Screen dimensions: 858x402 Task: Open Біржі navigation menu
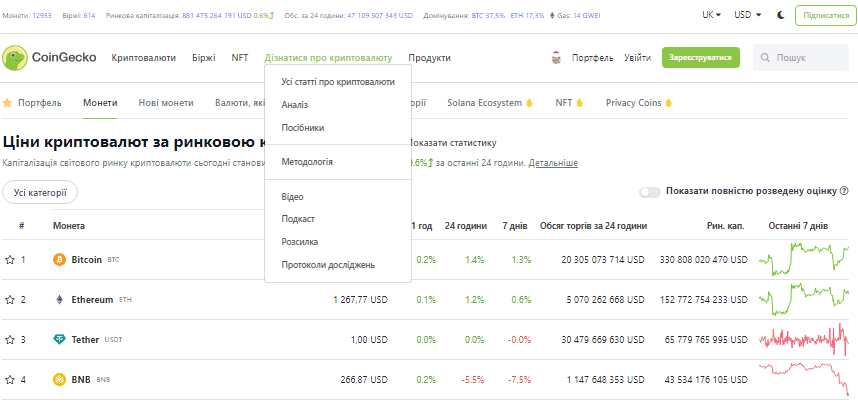(x=204, y=57)
